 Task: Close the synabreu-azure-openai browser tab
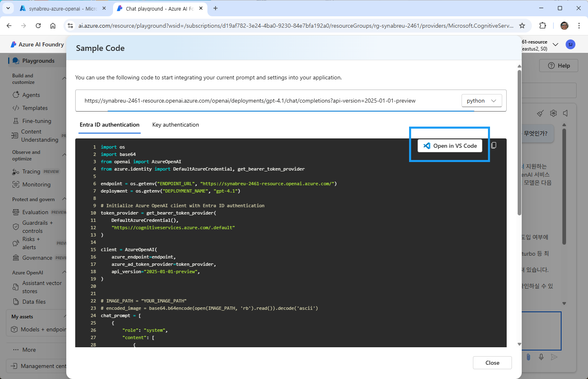104,9
